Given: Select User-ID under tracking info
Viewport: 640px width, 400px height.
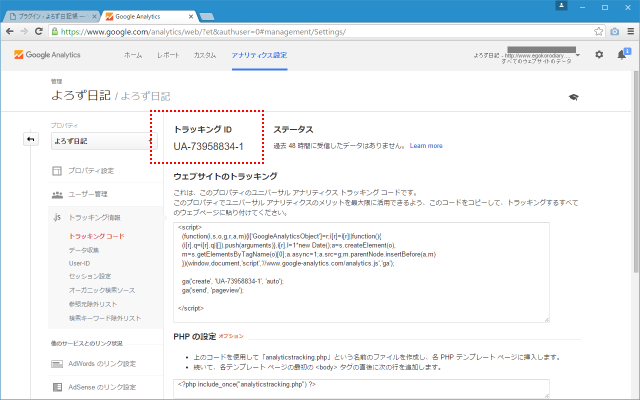Looking at the screenshot, I should tap(79, 263).
